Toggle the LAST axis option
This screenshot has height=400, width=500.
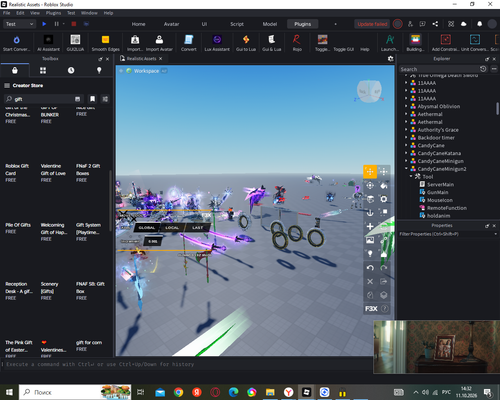(x=197, y=228)
